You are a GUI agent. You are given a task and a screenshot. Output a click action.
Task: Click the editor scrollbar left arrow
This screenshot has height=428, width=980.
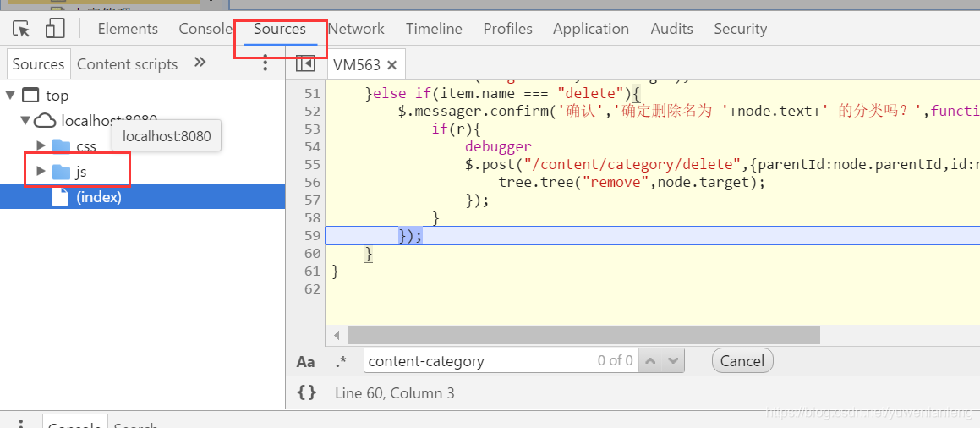coord(337,336)
